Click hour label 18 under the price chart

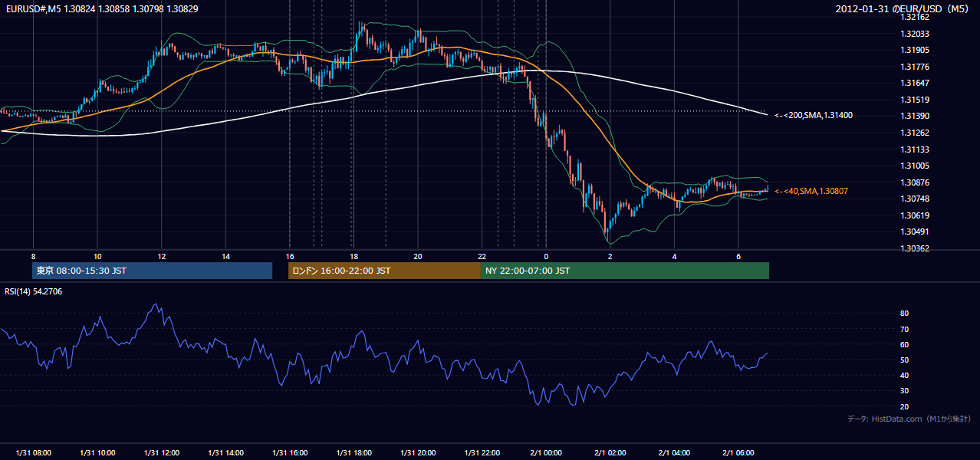click(x=354, y=256)
